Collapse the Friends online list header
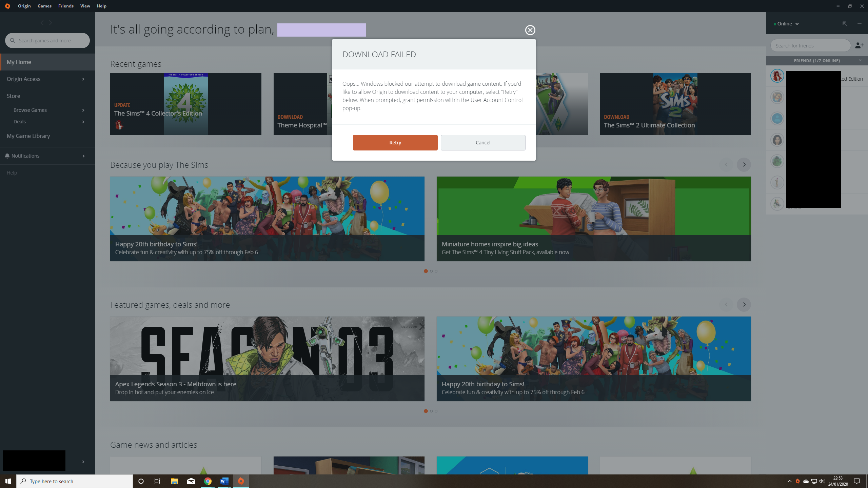This screenshot has height=488, width=868. click(x=860, y=61)
